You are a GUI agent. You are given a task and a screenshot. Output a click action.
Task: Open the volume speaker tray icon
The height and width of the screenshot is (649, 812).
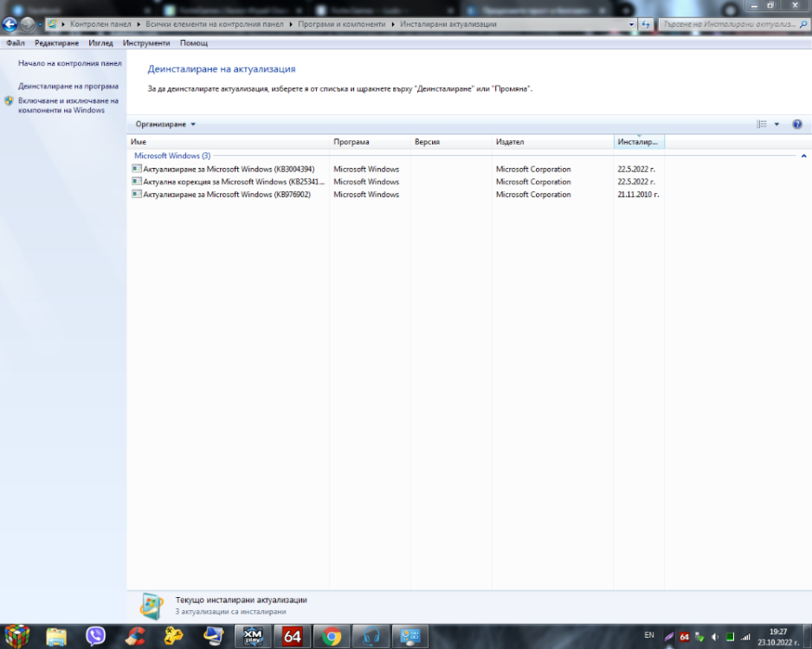pyautogui.click(x=715, y=637)
